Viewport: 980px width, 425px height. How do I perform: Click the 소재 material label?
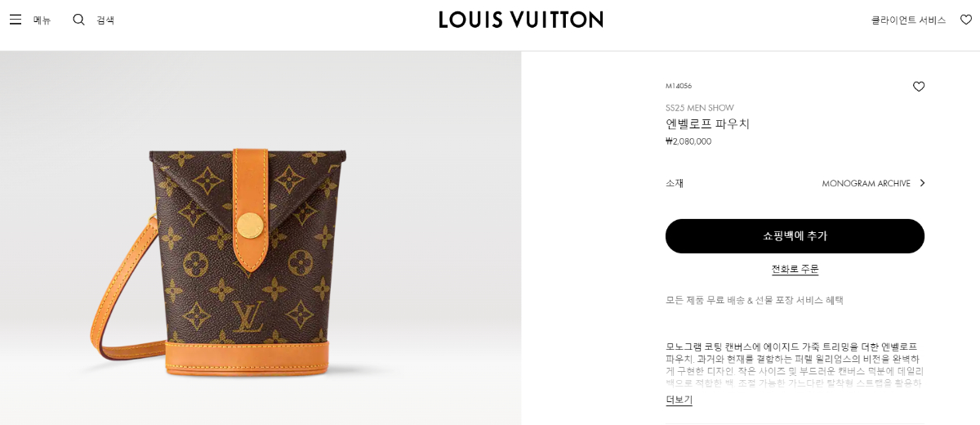click(675, 183)
